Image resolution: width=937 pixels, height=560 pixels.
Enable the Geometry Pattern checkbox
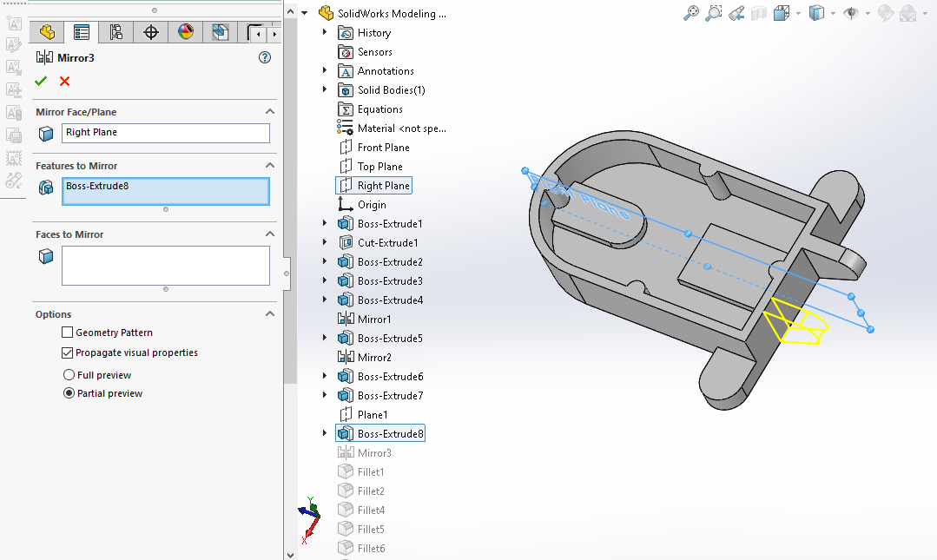[68, 333]
